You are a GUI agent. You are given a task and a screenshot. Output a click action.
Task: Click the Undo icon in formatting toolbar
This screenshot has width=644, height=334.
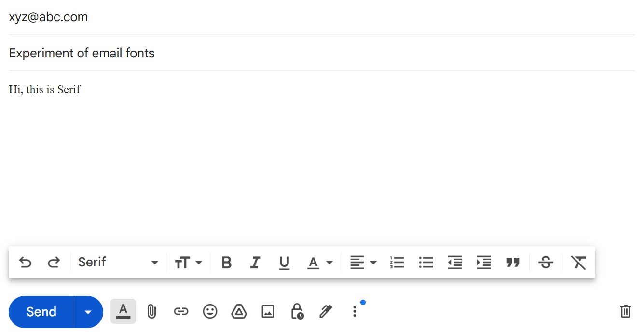tap(26, 262)
